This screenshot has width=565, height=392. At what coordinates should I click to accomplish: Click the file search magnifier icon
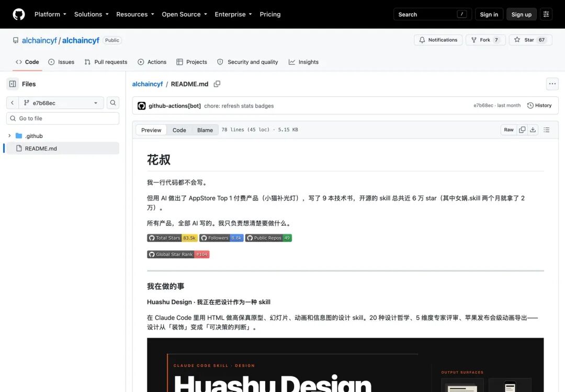[x=113, y=103]
